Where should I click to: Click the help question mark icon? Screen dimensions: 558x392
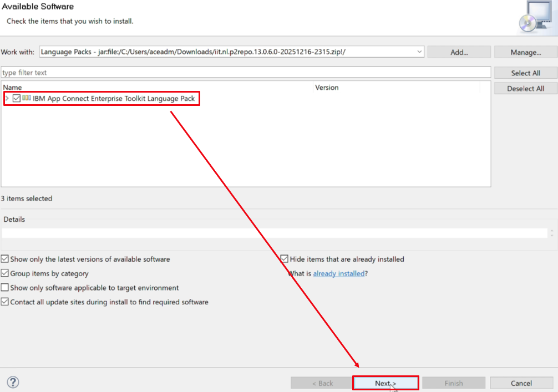(x=13, y=383)
